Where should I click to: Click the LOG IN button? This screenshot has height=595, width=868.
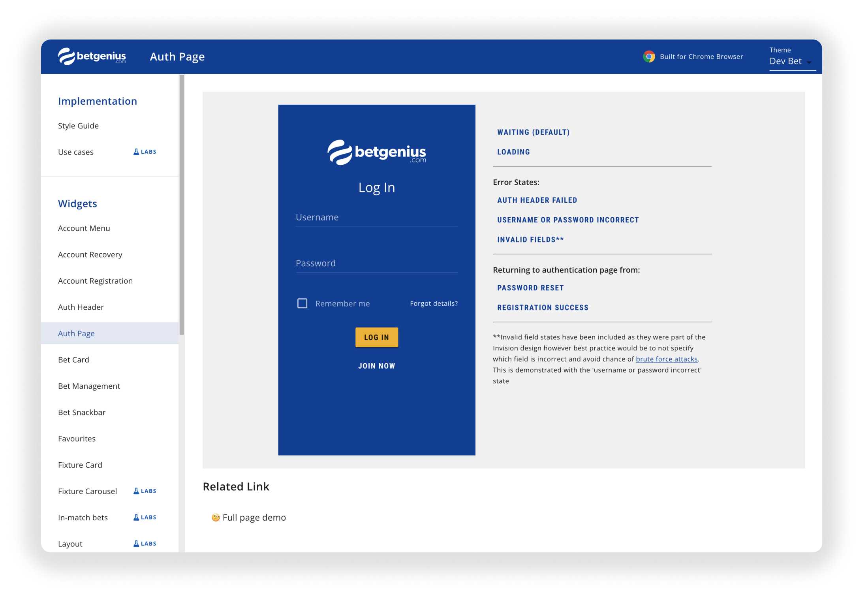pyautogui.click(x=376, y=337)
